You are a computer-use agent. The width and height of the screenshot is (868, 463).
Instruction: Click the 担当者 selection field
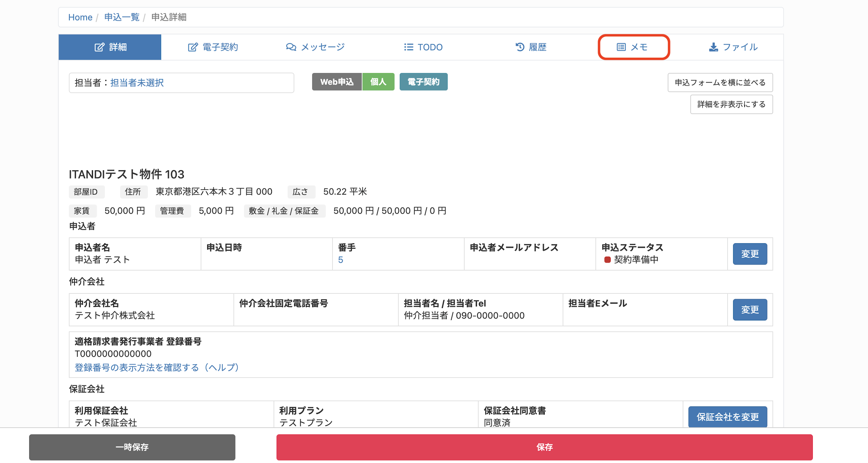[181, 83]
